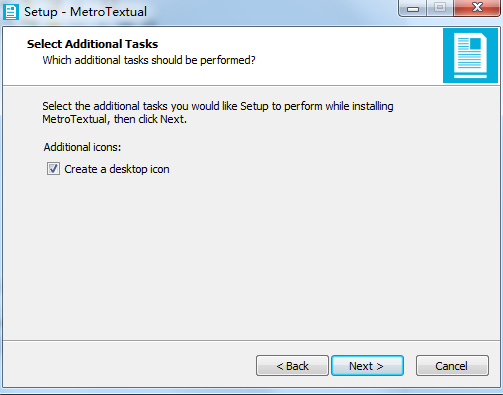Click the 'Setup - MetroTextual' title text
The width and height of the screenshot is (503, 395).
pyautogui.click(x=85, y=12)
